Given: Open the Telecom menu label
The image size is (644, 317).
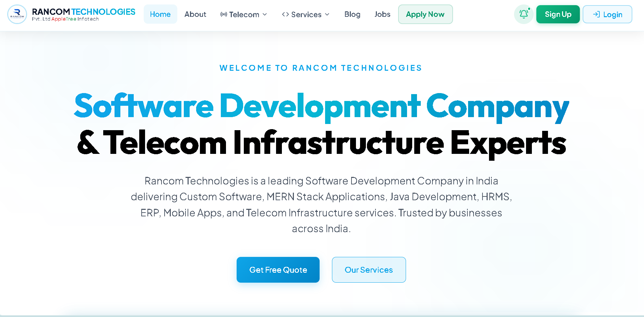Looking at the screenshot, I should 244,14.
